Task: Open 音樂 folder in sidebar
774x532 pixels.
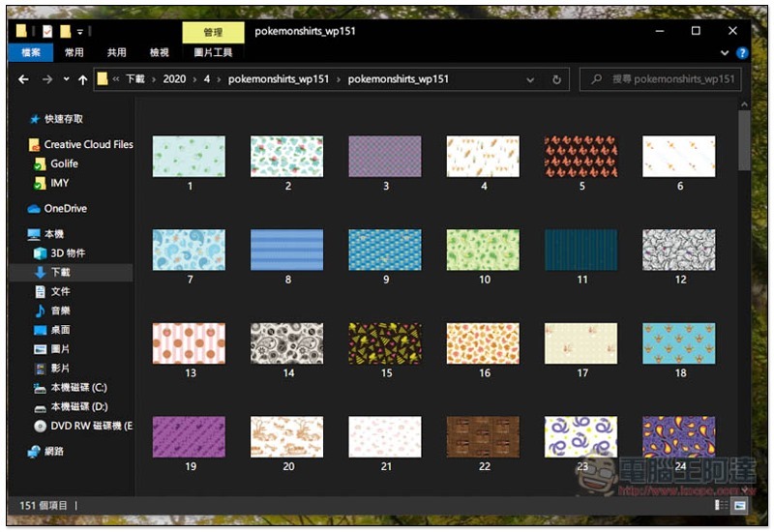Action: pyautogui.click(x=52, y=310)
